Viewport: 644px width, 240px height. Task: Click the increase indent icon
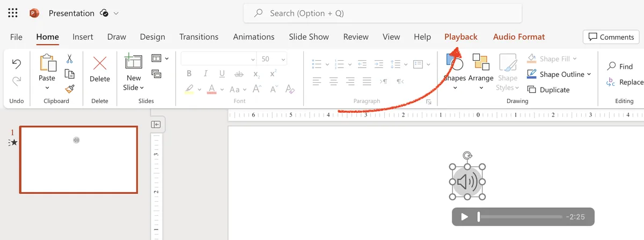379,64
